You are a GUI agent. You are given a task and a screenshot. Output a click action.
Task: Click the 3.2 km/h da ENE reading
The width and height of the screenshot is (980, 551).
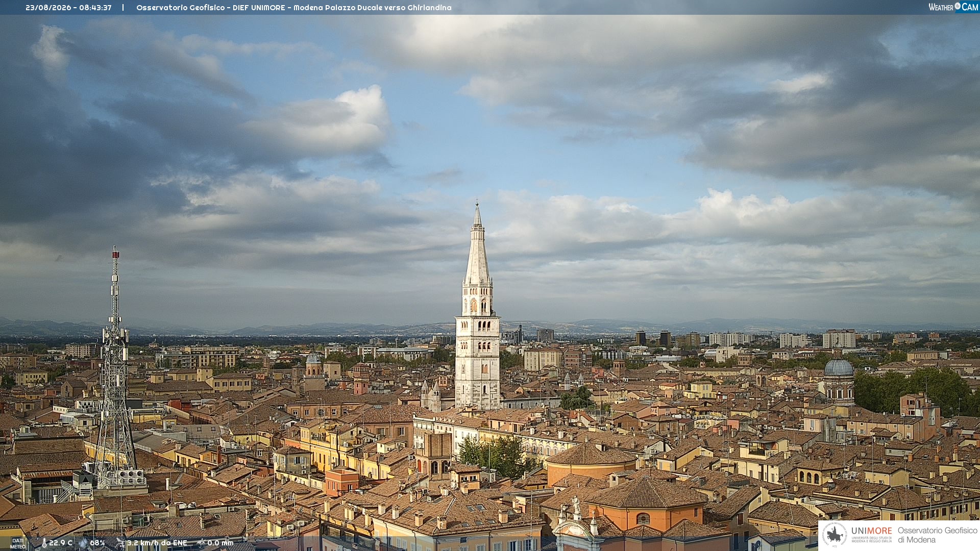157,543
